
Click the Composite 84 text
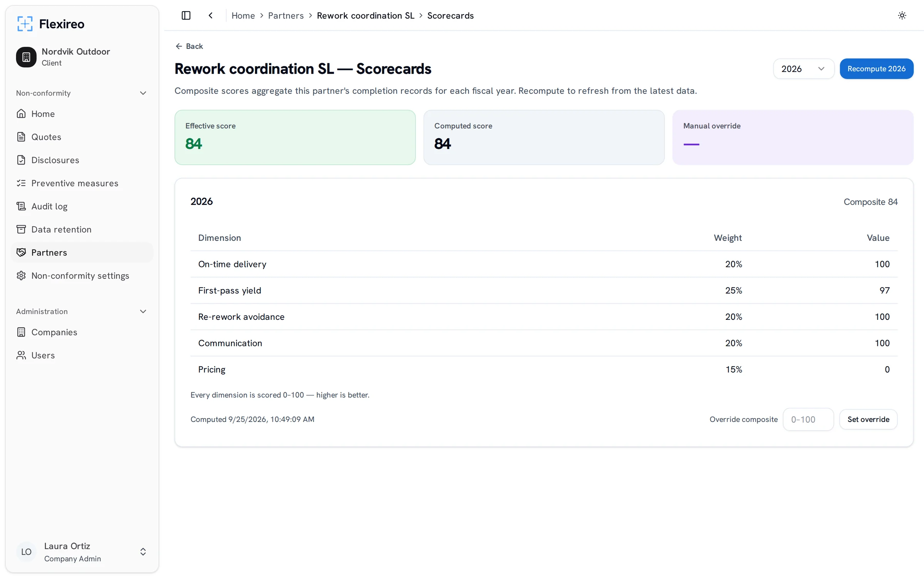click(870, 202)
